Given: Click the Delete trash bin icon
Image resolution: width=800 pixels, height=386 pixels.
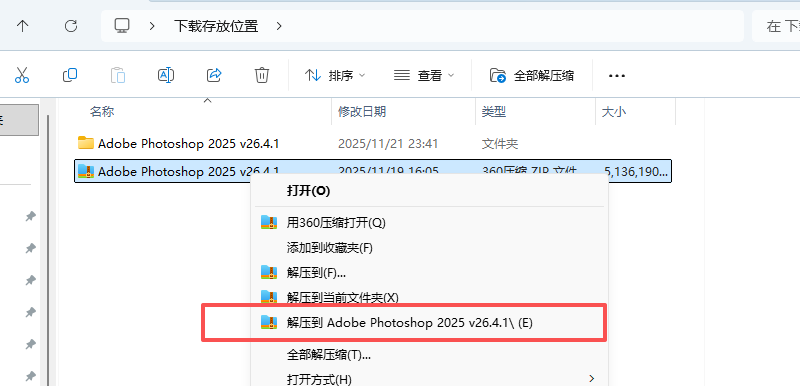Looking at the screenshot, I should (x=262, y=75).
